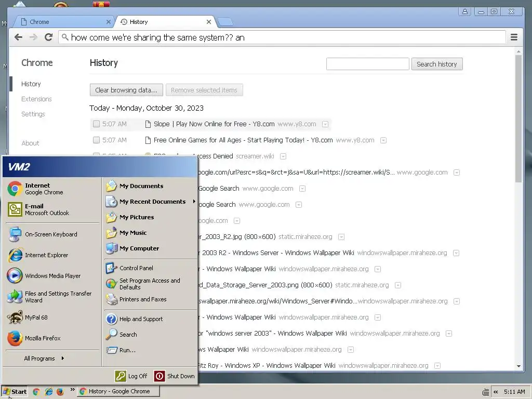The height and width of the screenshot is (399, 532).
Task: Open Slope Play Now Online history link
Action: [214, 124]
